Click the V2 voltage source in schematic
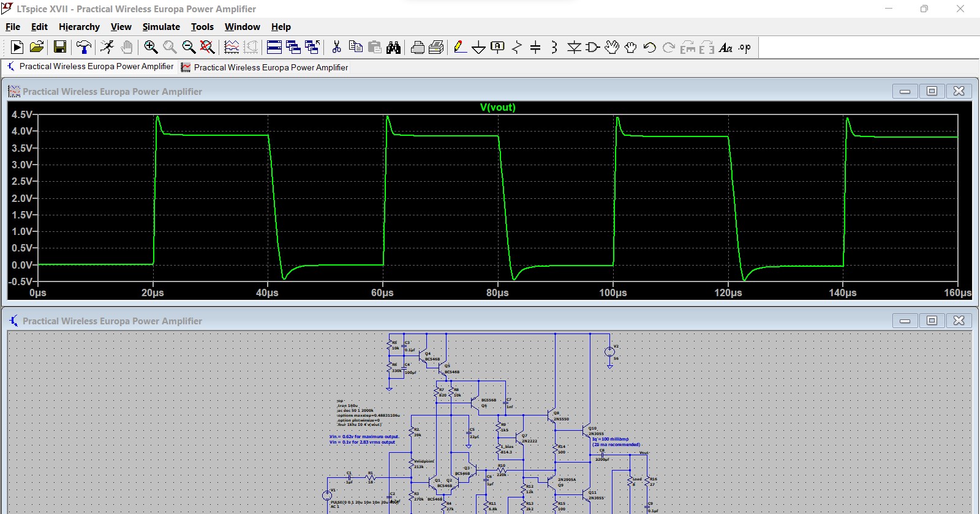This screenshot has height=514, width=980. [609, 352]
